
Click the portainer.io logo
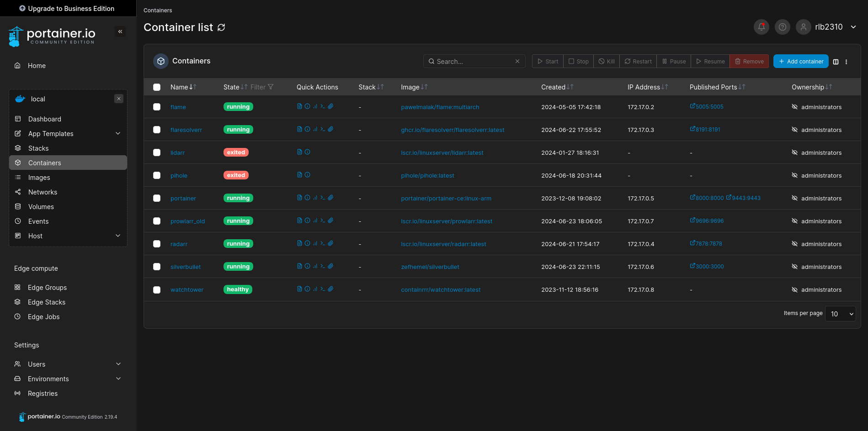click(x=52, y=36)
